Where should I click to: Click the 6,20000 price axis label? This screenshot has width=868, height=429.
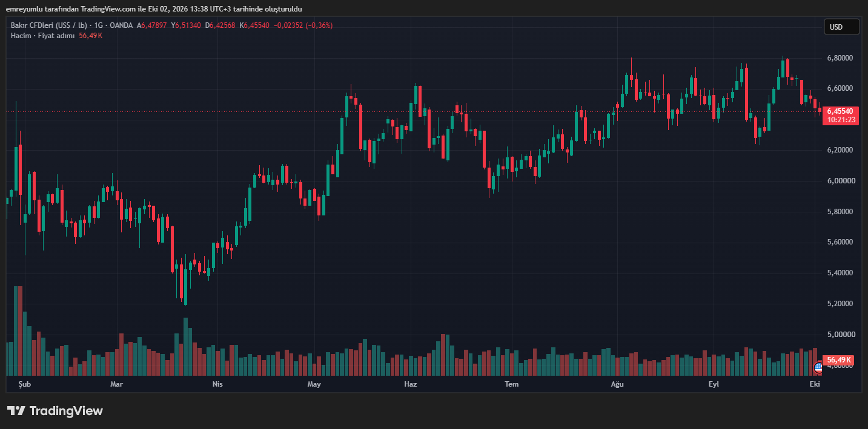click(x=840, y=150)
